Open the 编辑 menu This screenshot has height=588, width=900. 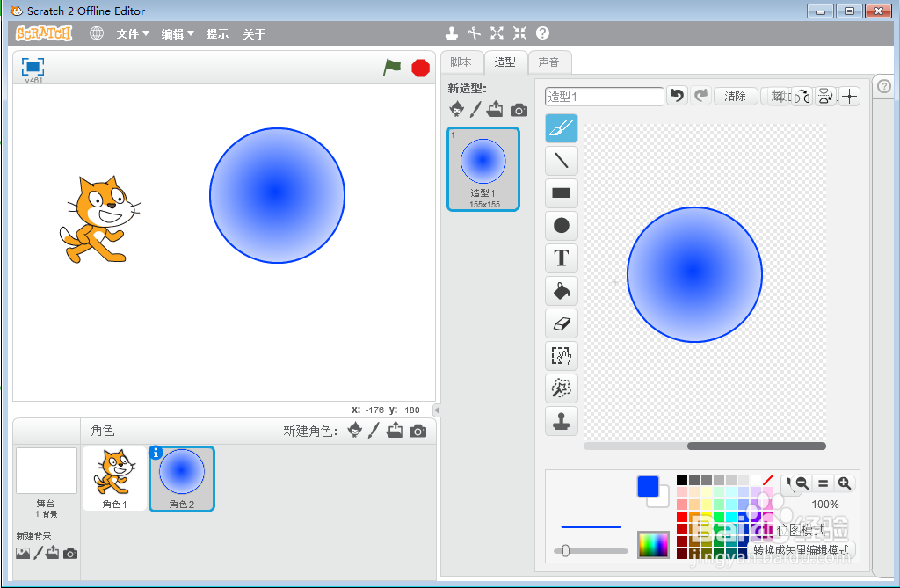pyautogui.click(x=178, y=34)
